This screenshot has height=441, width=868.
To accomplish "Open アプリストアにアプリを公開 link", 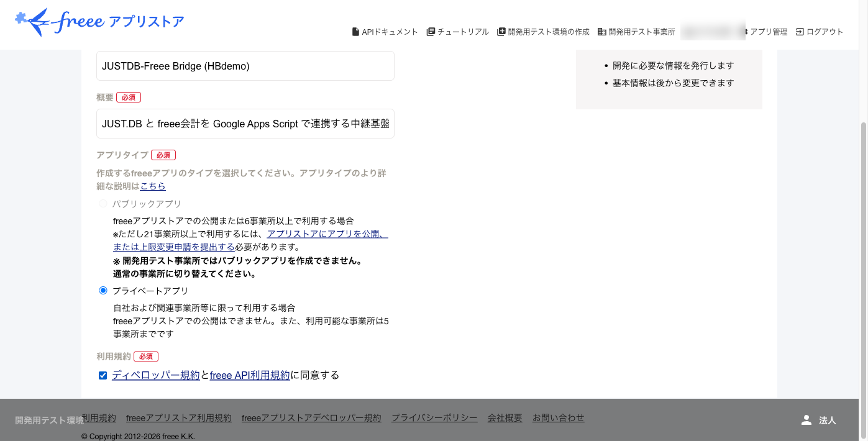I will pyautogui.click(x=327, y=234).
